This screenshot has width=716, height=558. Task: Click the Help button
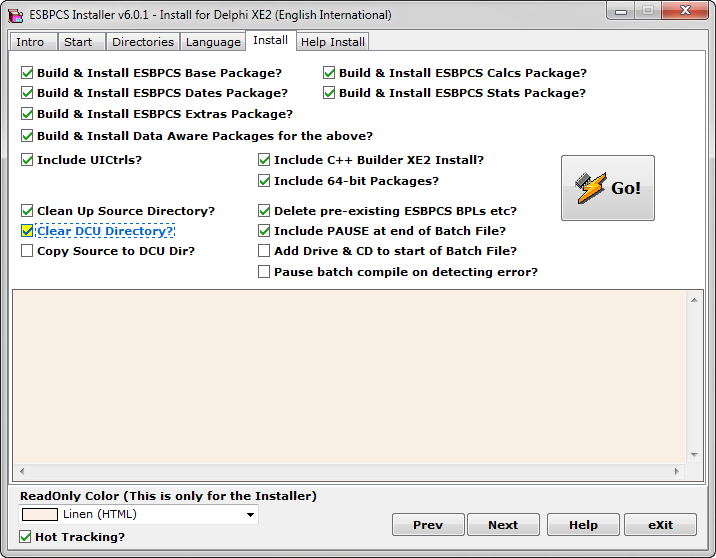pos(583,525)
